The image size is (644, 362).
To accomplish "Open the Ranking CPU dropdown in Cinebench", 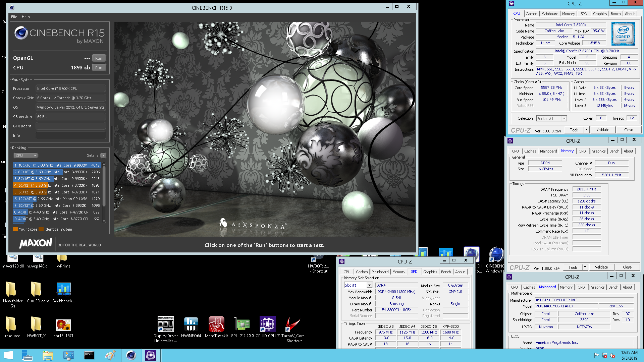I will 25,156.
